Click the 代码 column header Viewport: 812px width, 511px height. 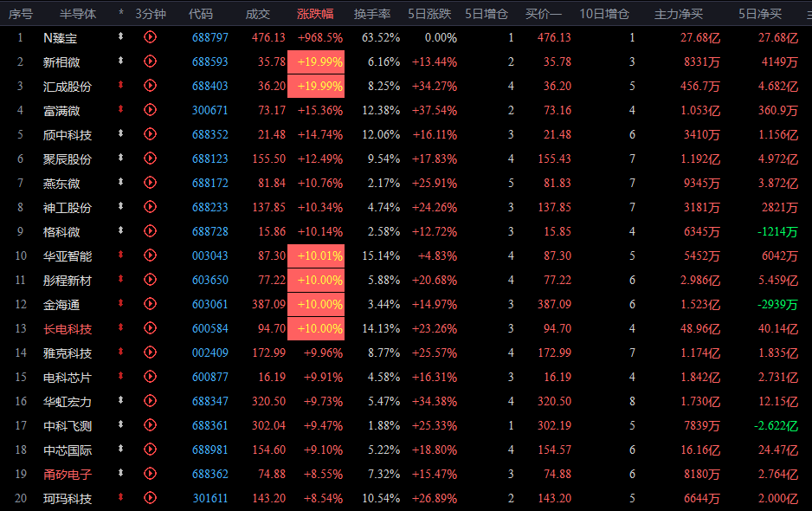(201, 14)
